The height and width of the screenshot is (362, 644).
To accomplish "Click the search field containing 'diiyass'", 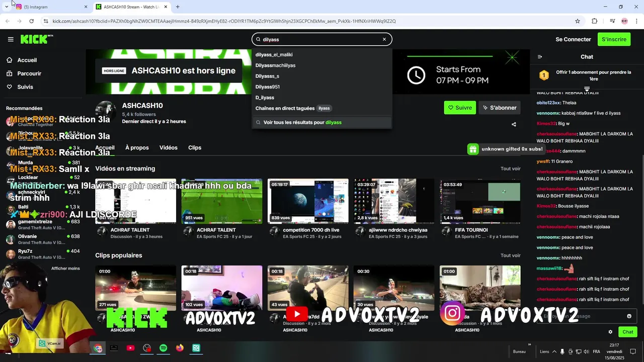I will pos(321,39).
